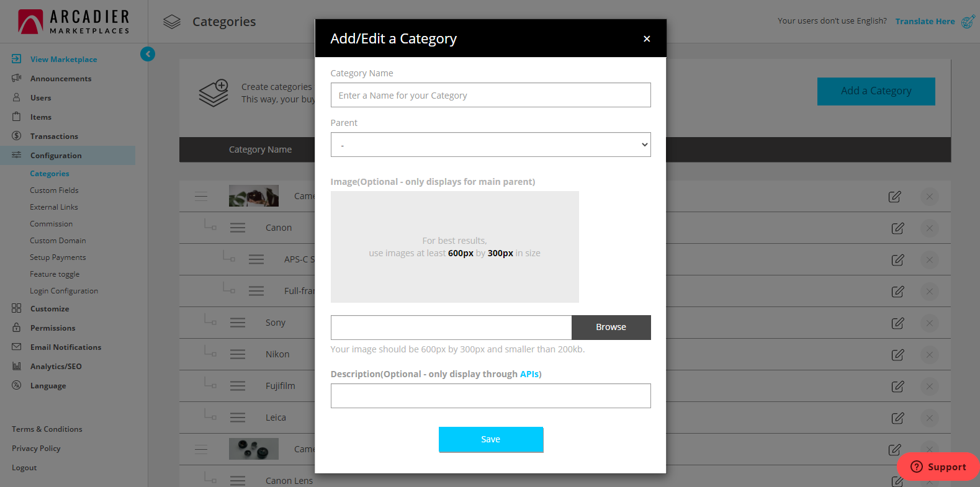
Task: Click the Description input field
Action: 490,396
